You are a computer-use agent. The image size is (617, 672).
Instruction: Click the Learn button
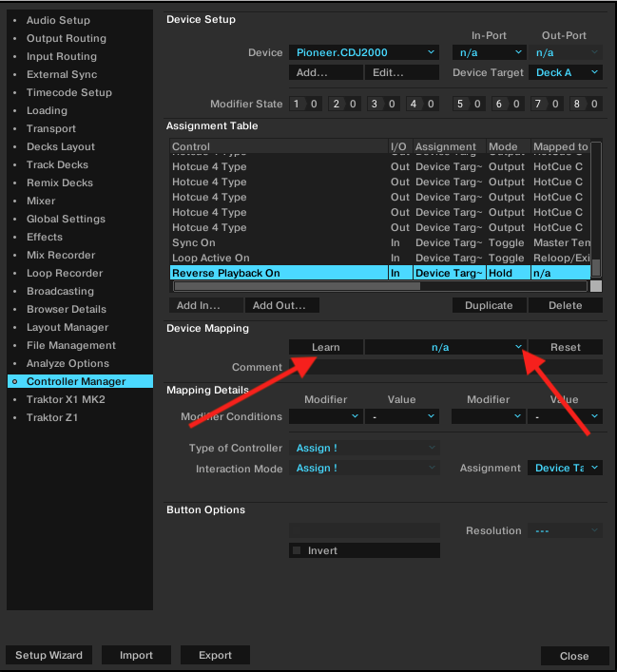[x=325, y=347]
